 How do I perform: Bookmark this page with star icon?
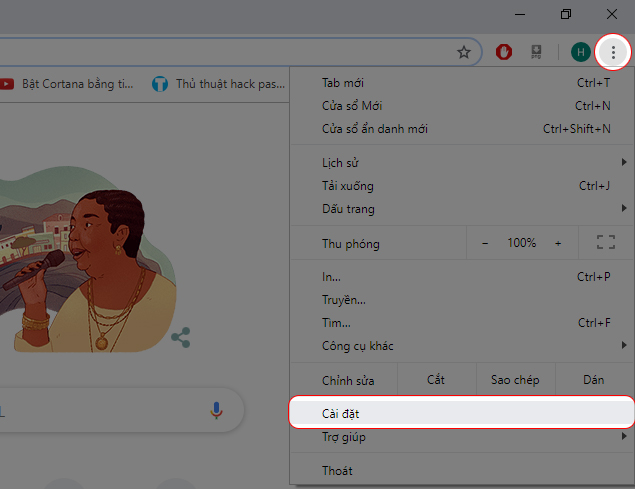[x=464, y=52]
